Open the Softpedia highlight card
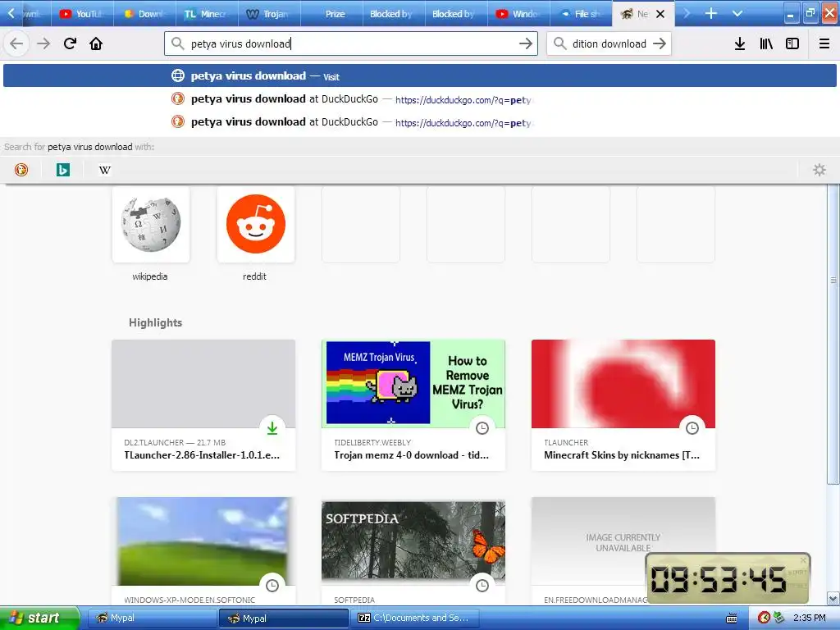Viewport: 840px width, 630px height. pos(413,552)
